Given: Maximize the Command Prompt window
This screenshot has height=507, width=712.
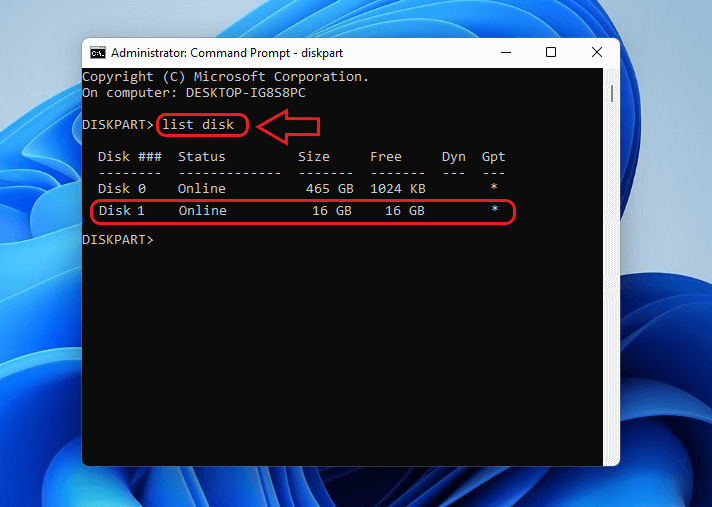Looking at the screenshot, I should 551,53.
